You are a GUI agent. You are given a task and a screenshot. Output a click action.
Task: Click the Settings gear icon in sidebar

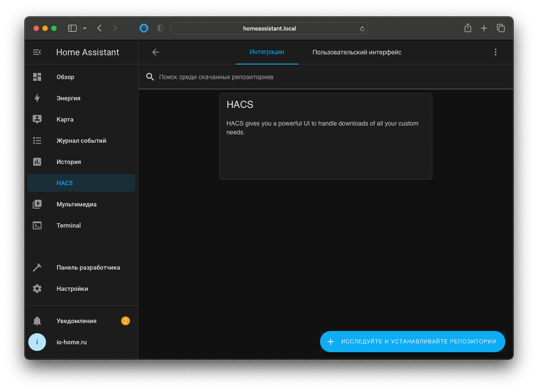[37, 289]
